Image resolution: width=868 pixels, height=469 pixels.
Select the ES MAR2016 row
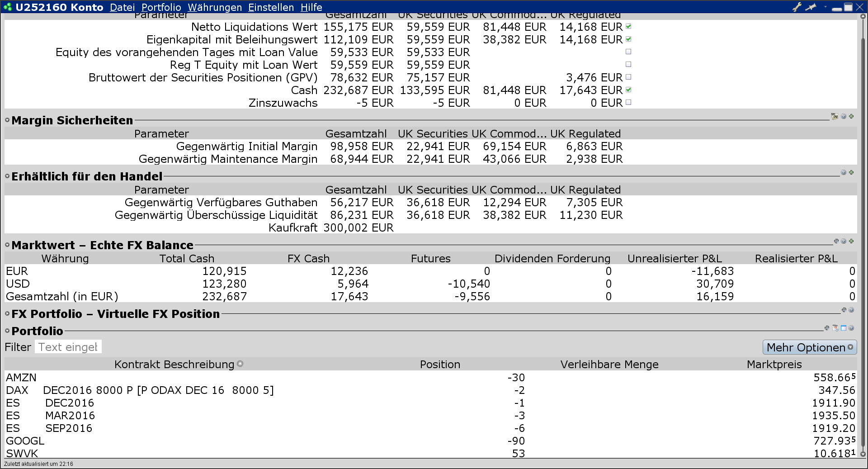(431, 415)
